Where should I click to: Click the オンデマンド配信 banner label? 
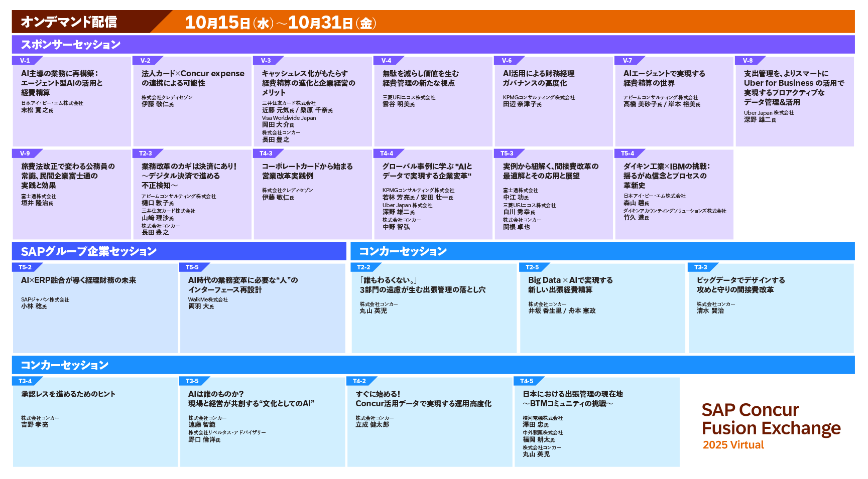point(69,22)
